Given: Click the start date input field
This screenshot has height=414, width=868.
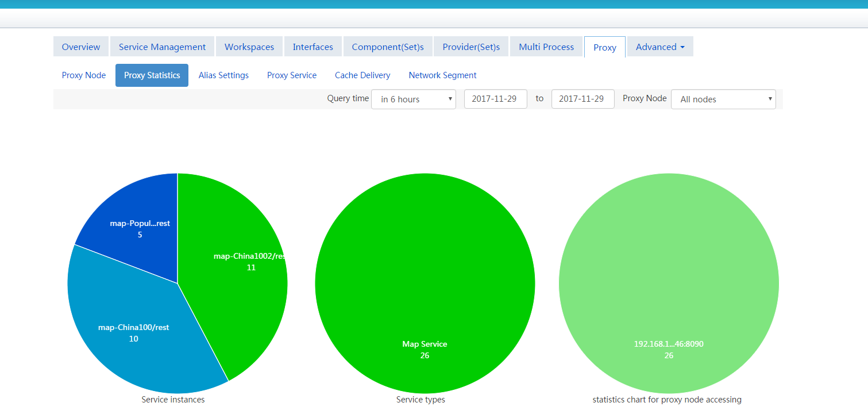Looking at the screenshot, I should coord(495,99).
